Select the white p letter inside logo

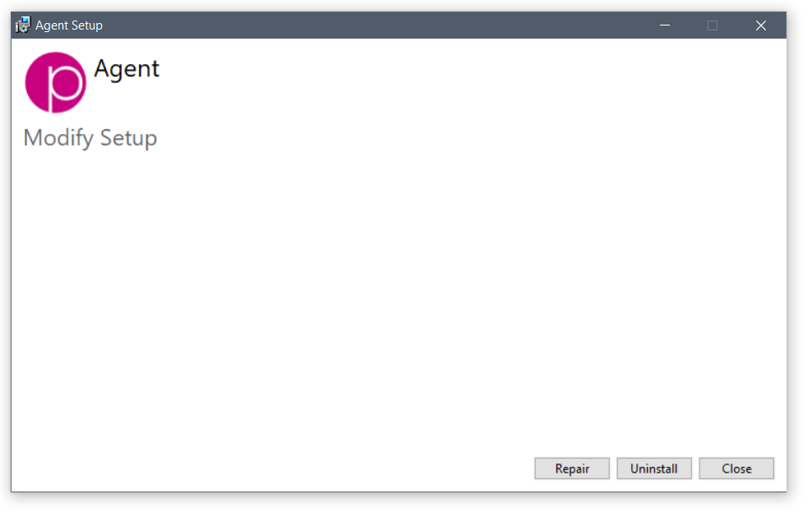65,85
